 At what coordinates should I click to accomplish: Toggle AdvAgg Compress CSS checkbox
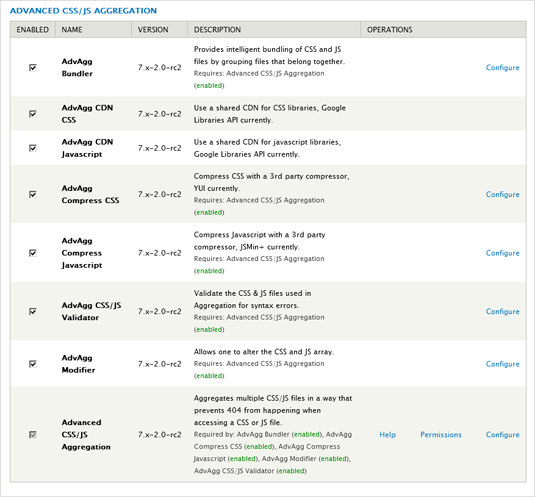point(33,194)
